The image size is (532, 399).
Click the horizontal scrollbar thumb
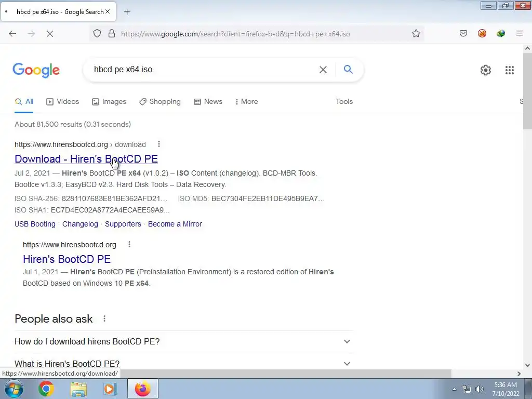(286, 373)
